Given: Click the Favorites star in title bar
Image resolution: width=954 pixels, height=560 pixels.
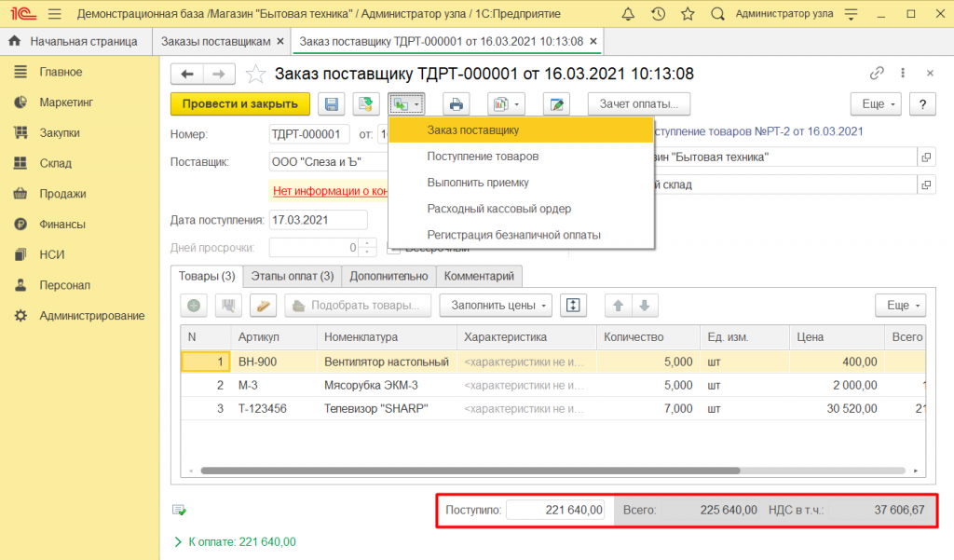Looking at the screenshot, I should [x=688, y=14].
